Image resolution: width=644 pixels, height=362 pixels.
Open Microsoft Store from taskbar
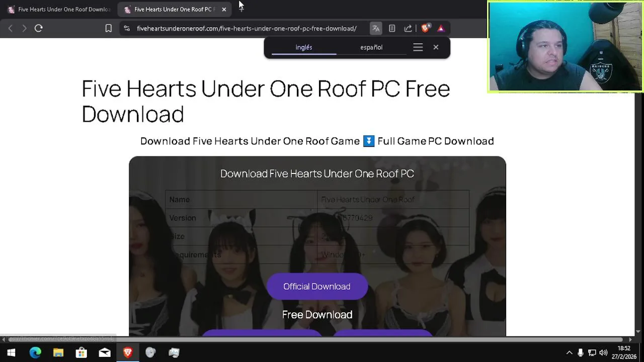(x=82, y=352)
